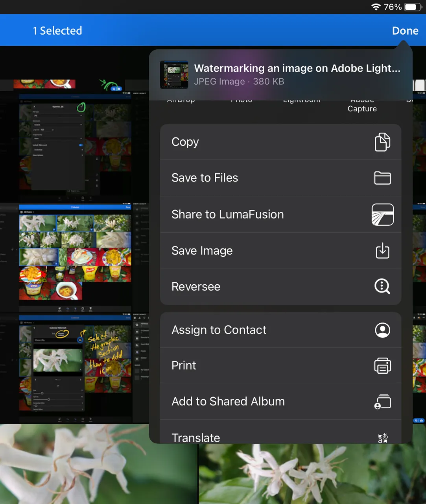Tap the Add to Shared Album icon
The image size is (426, 504).
pyautogui.click(x=382, y=401)
